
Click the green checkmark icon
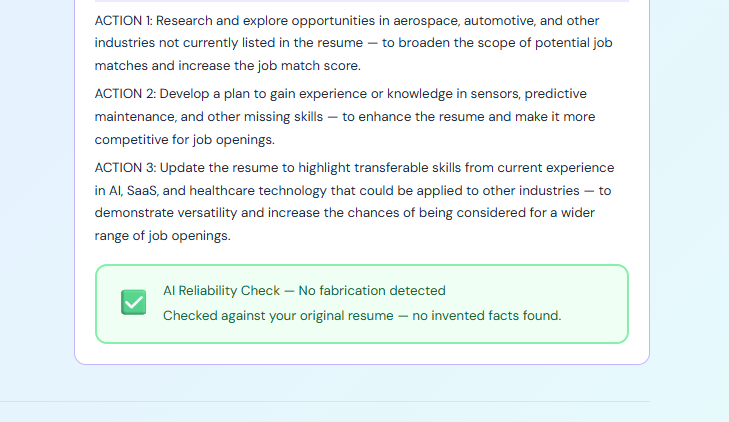[133, 302]
